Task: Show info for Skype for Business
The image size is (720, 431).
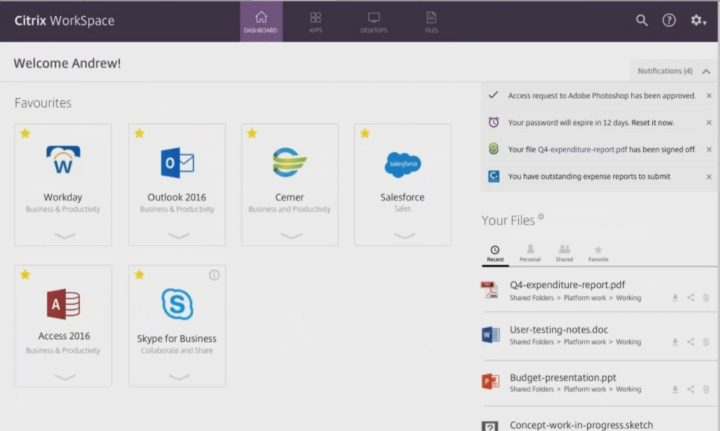Action: click(214, 275)
